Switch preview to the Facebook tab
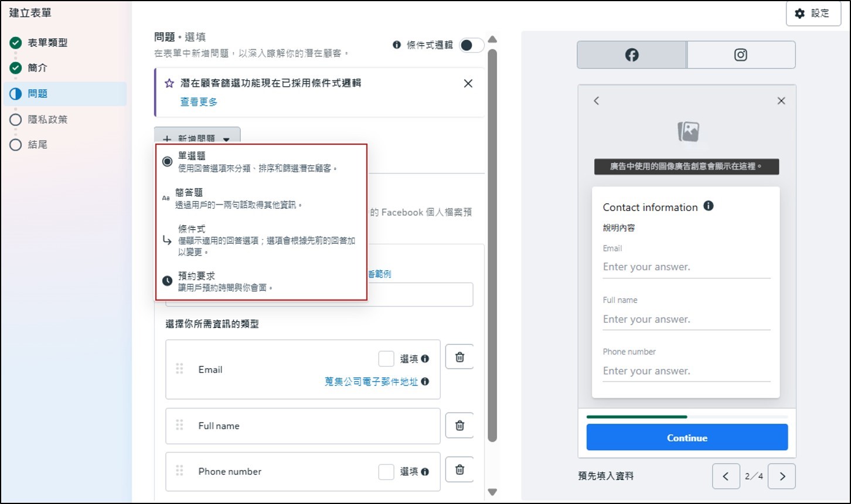851x504 pixels. 631,55
